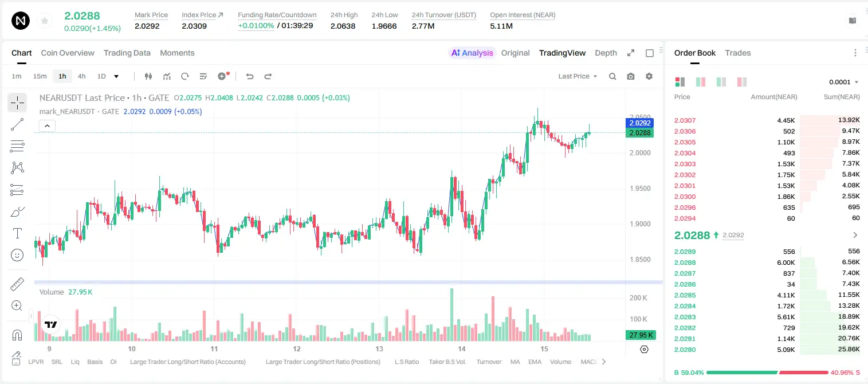The width and height of the screenshot is (868, 384).
Task: Select the trend line drawing tool
Action: 17,124
